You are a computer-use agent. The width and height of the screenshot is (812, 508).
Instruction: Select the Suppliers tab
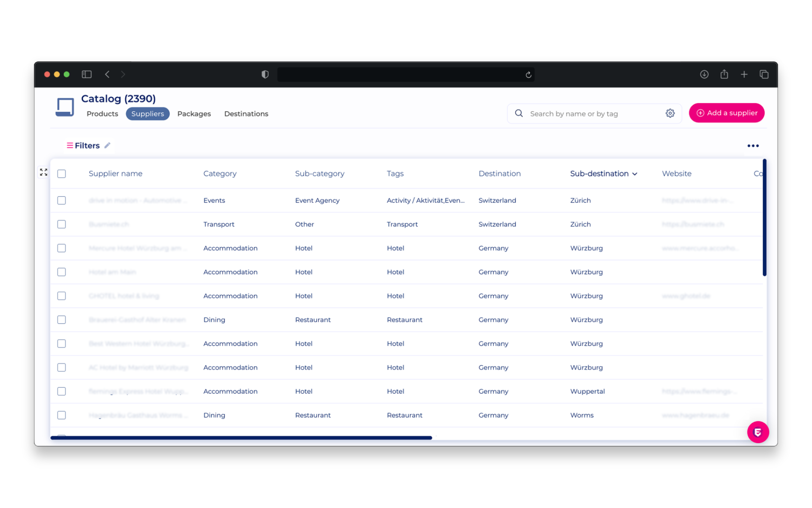[x=147, y=114]
